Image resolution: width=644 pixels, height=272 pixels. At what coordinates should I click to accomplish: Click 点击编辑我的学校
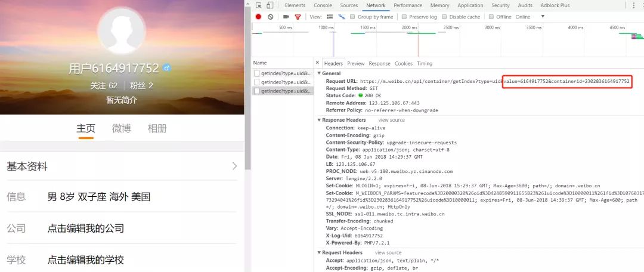coord(86,260)
